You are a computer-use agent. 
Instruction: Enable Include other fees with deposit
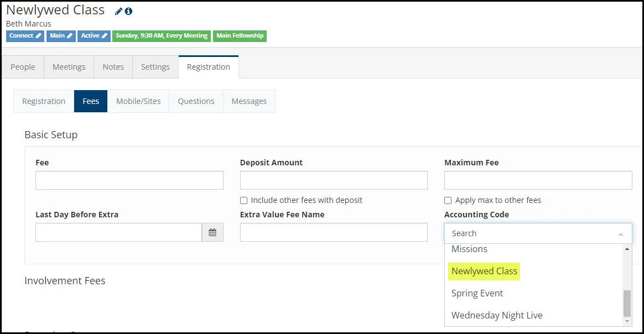coord(243,200)
